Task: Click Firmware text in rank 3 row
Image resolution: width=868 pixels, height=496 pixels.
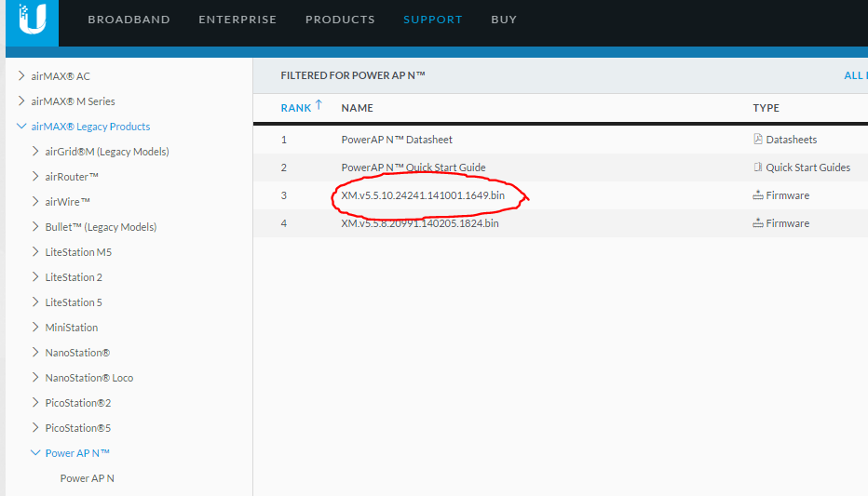Action: 787,195
